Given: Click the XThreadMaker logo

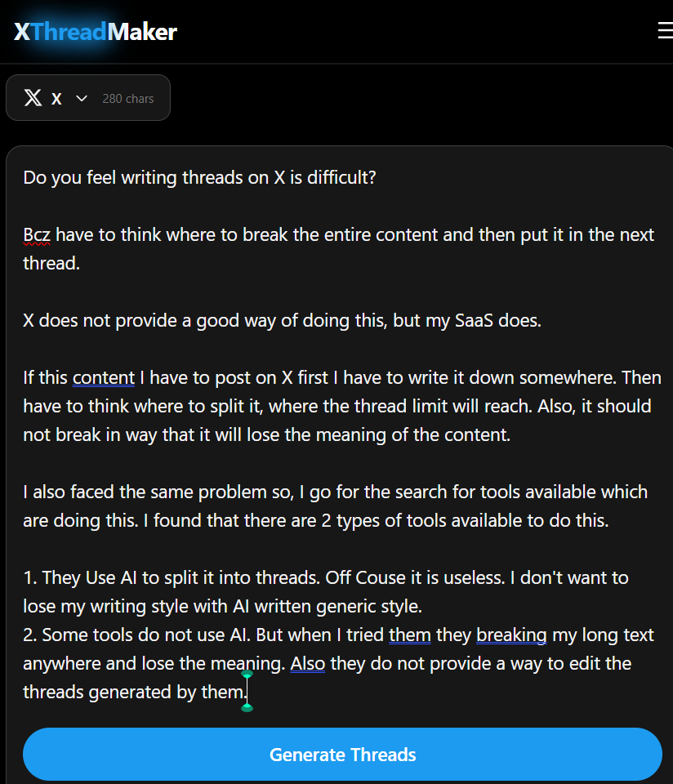Looking at the screenshot, I should (x=96, y=32).
